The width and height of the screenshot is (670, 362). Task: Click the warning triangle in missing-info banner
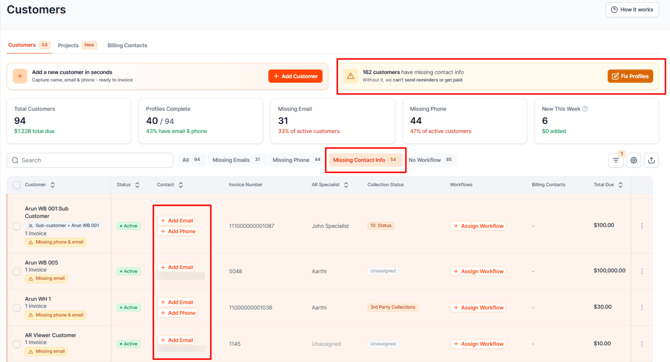tap(350, 76)
